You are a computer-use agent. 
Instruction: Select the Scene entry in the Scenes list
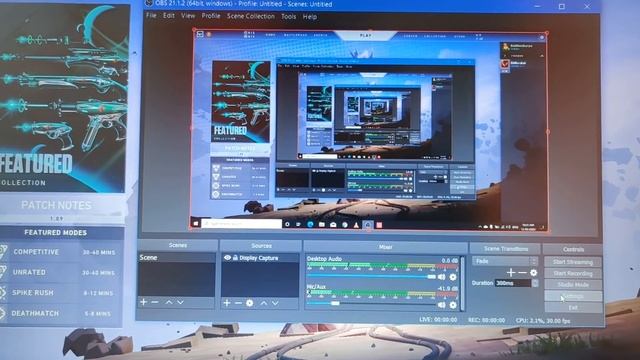tap(176, 258)
